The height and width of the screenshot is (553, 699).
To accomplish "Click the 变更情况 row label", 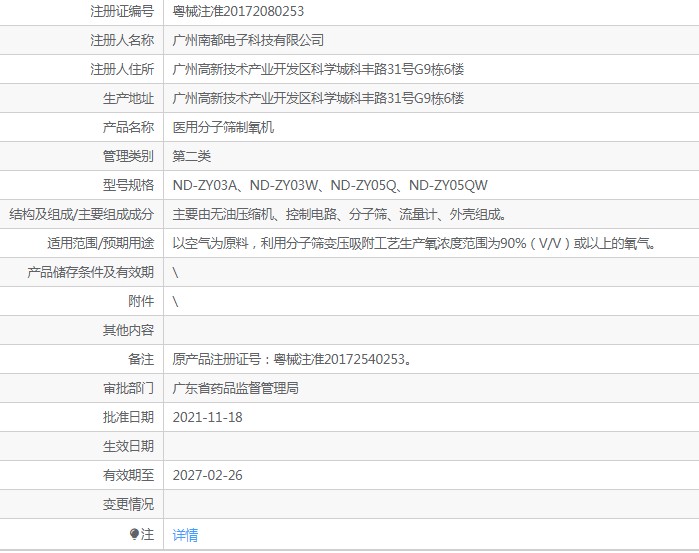I will [128, 504].
